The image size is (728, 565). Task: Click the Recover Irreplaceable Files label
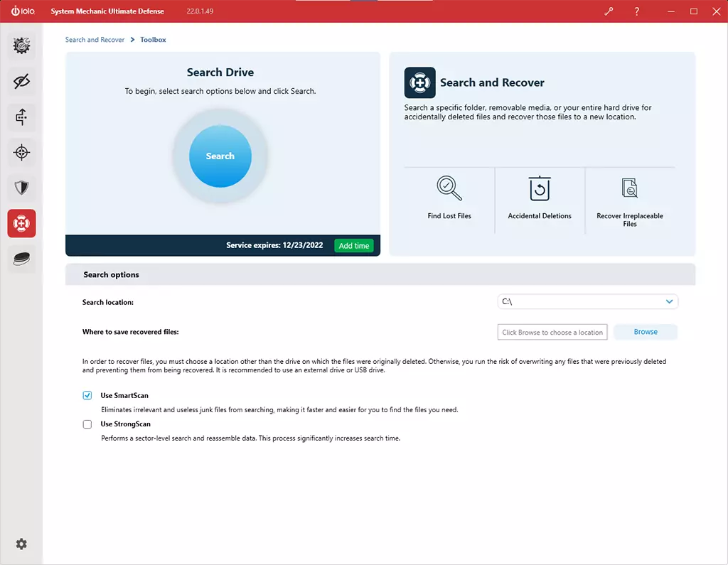[x=630, y=220]
